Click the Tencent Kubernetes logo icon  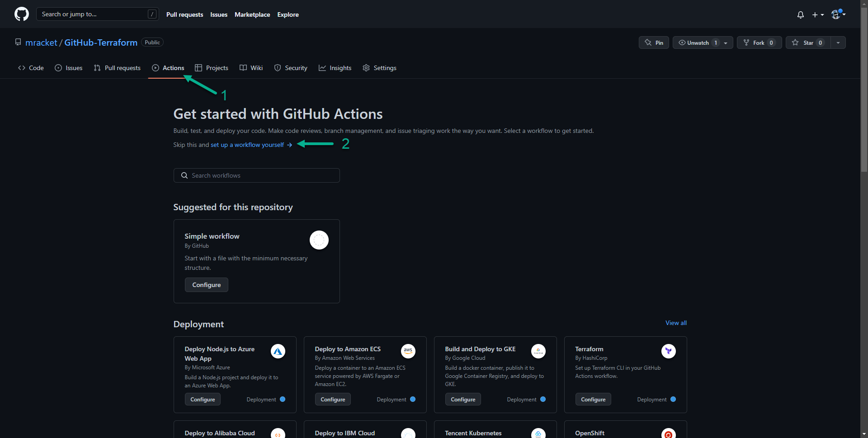tap(538, 433)
